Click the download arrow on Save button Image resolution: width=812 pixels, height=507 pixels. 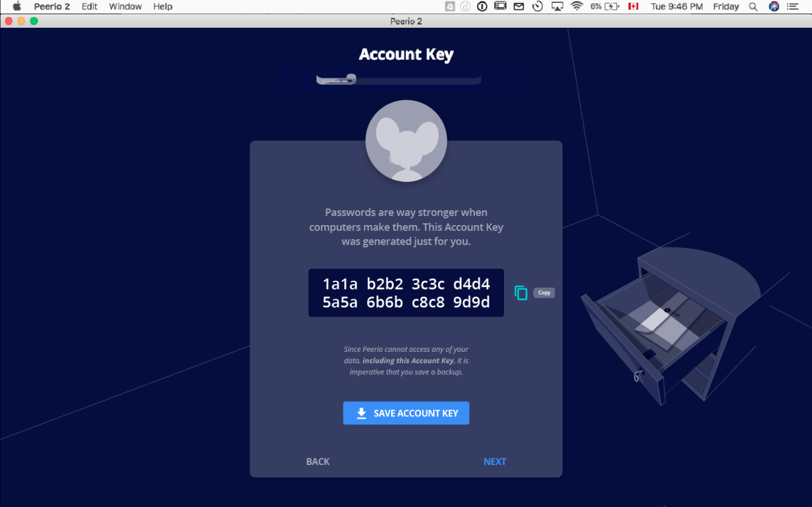click(x=361, y=413)
